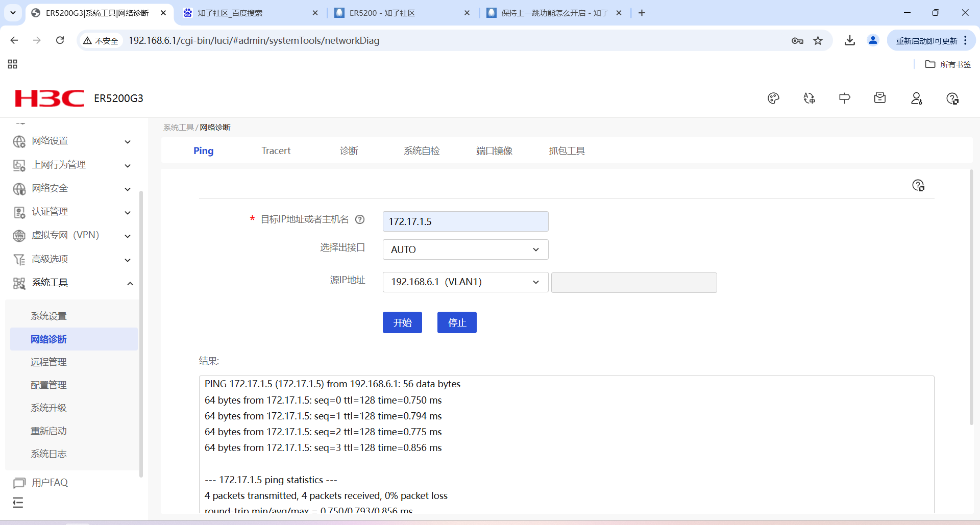Image resolution: width=980 pixels, height=525 pixels.
Task: Click the target IP address input field
Action: click(465, 221)
